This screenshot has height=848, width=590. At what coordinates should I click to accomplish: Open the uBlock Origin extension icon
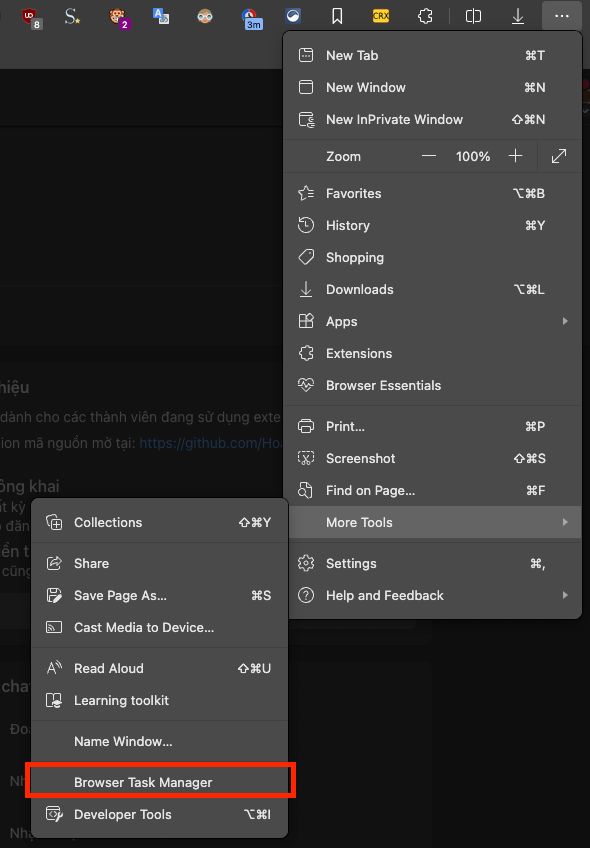pos(31,17)
